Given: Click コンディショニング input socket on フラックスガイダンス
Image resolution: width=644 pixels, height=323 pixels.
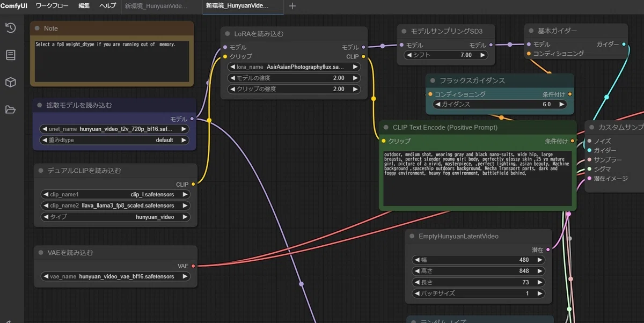Looking at the screenshot, I should (x=430, y=94).
